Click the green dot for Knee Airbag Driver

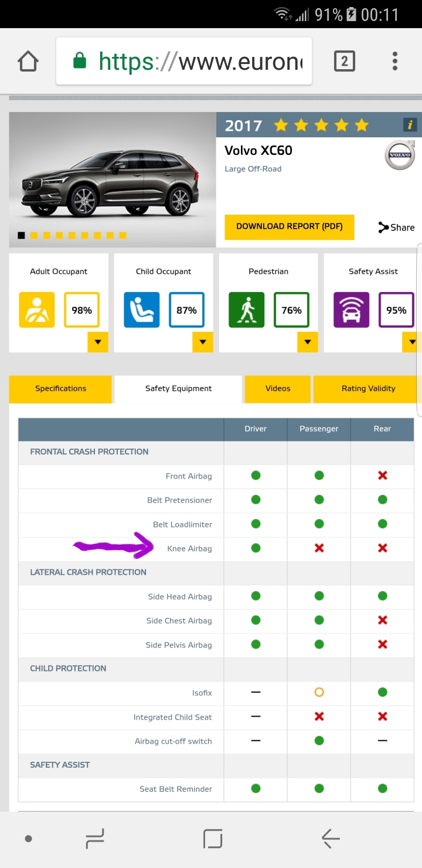(256, 548)
